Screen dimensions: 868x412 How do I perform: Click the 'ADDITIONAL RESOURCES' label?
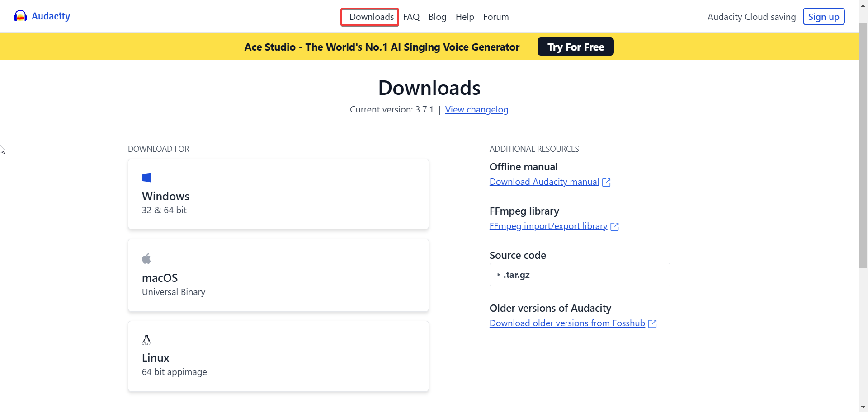click(534, 149)
